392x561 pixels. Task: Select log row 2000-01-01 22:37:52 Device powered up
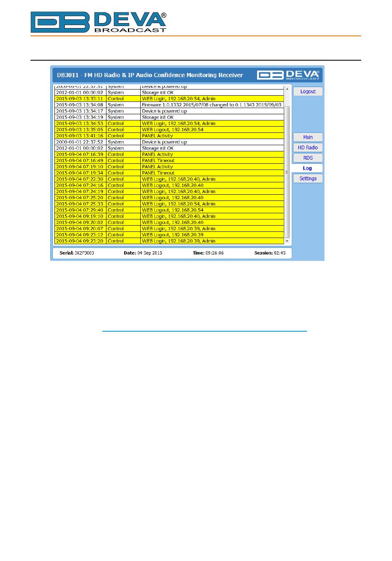click(169, 142)
